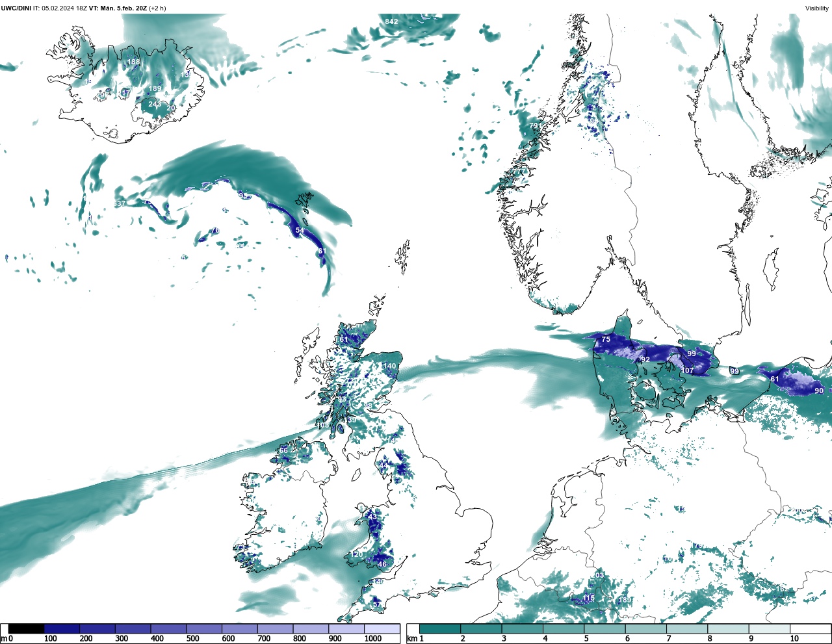Click the 700–800 m legend color segment

pyautogui.click(x=275, y=628)
